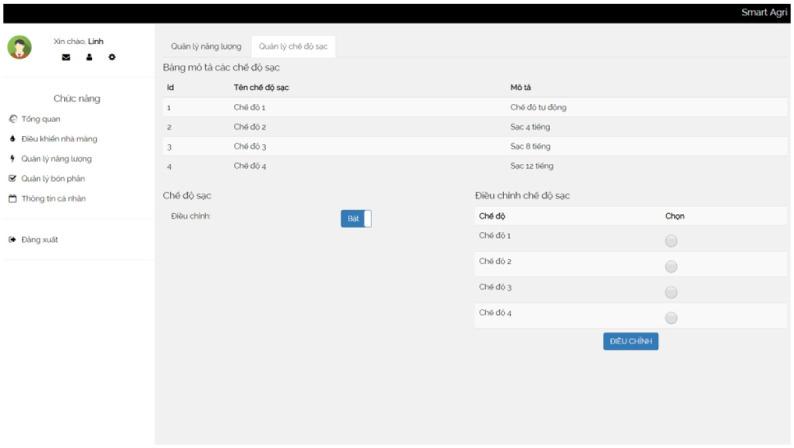
Task: Open settings gear icon
Action: 112,57
